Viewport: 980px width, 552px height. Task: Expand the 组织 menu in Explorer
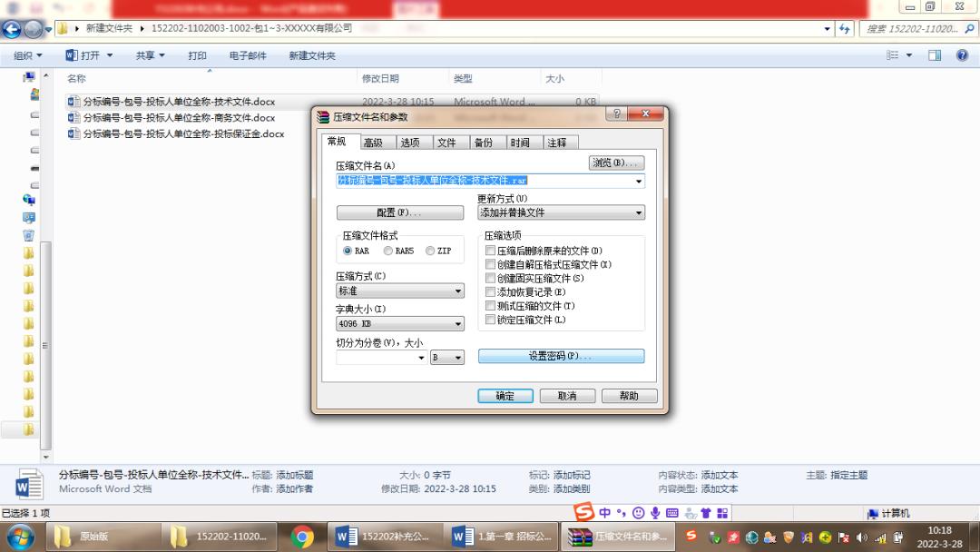[x=28, y=55]
